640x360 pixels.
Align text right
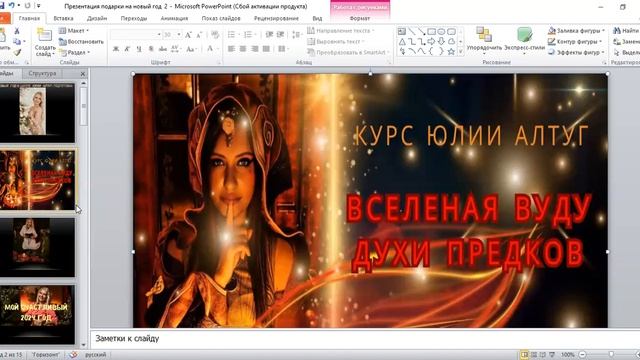pyautogui.click(x=255, y=49)
